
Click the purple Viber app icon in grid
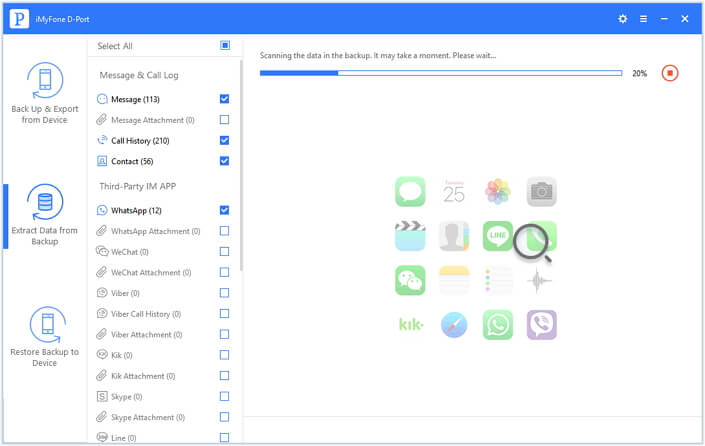tap(542, 325)
